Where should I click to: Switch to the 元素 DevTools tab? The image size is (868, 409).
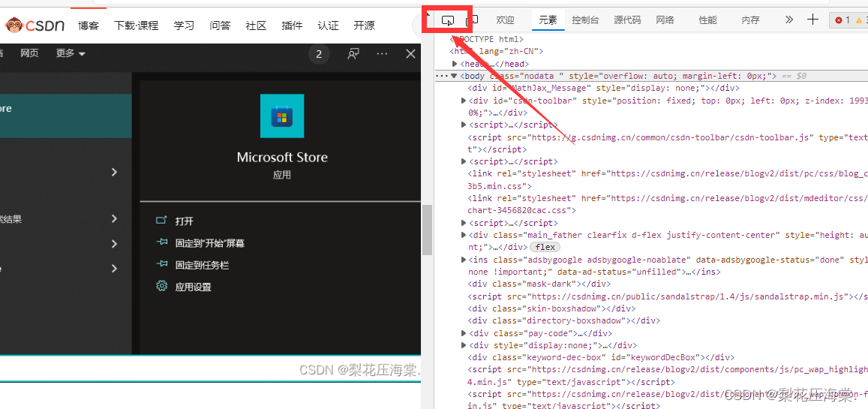pos(548,20)
